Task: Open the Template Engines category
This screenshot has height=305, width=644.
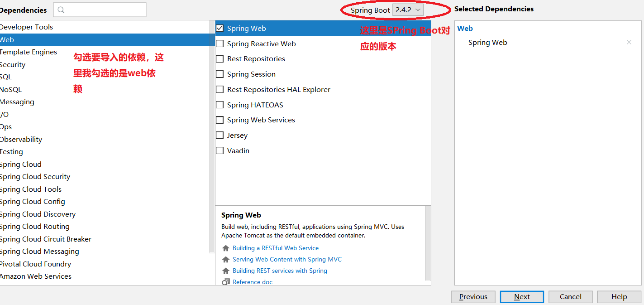Action: pyautogui.click(x=105, y=52)
